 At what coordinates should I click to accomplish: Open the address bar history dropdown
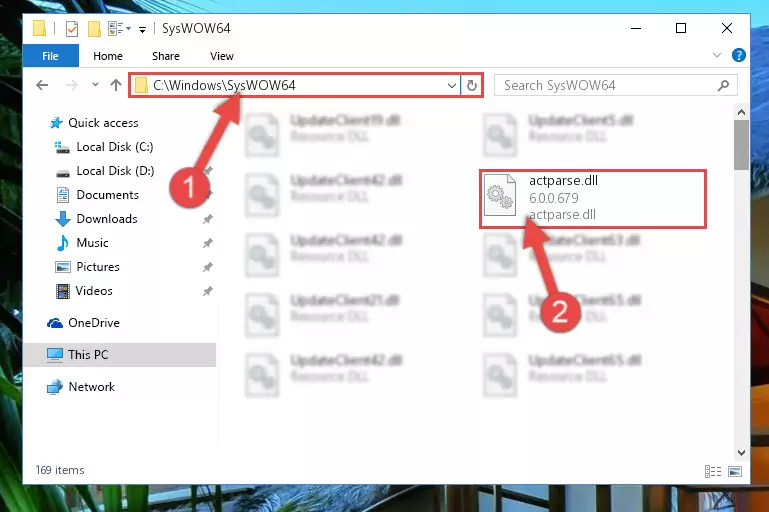(x=452, y=85)
